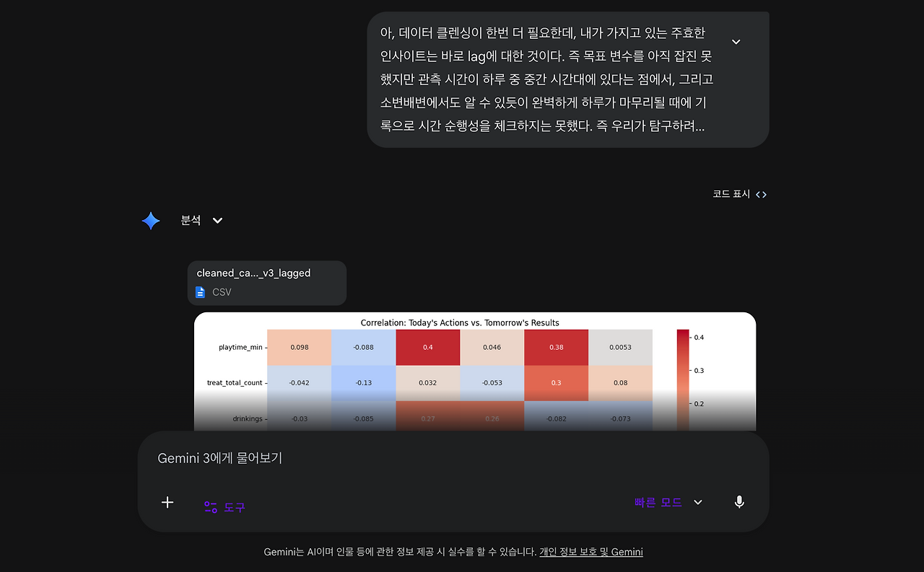Click the microphone icon for voice input
924x572 pixels.
[738, 501]
